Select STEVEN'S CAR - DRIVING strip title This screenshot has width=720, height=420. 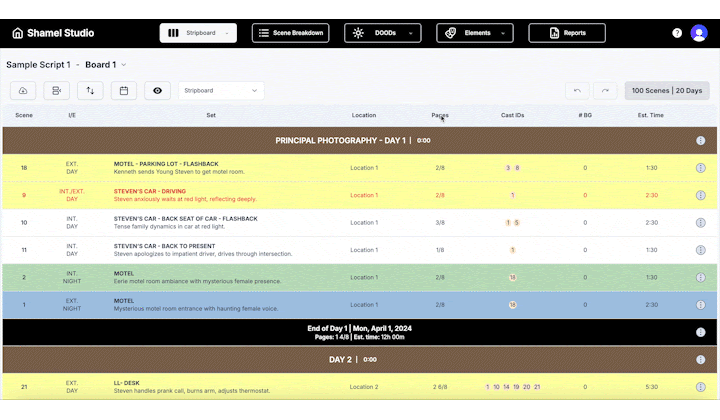[x=150, y=191]
